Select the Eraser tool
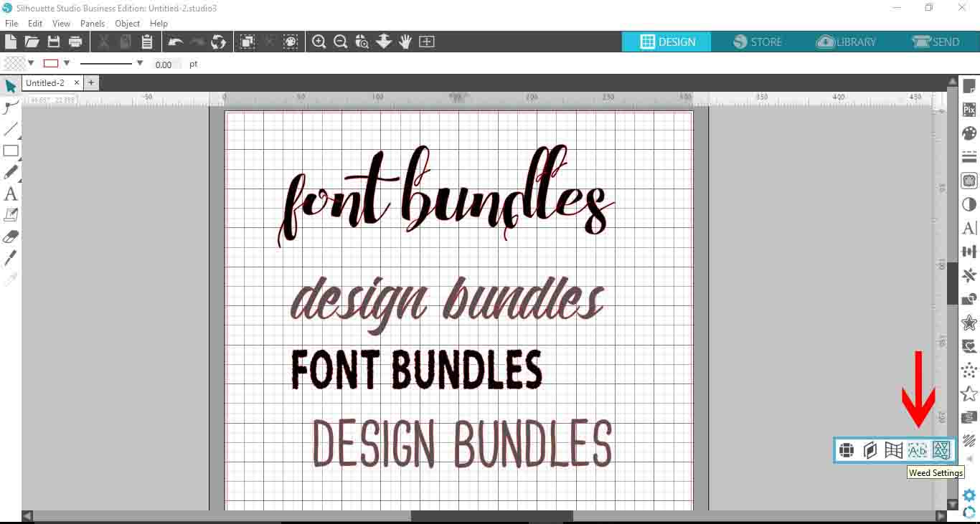 [11, 237]
